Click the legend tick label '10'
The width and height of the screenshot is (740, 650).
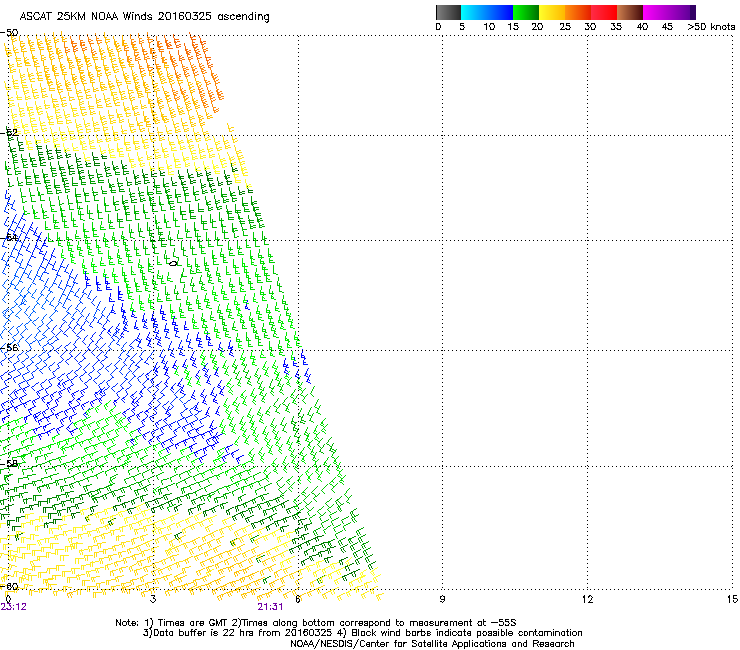489,27
